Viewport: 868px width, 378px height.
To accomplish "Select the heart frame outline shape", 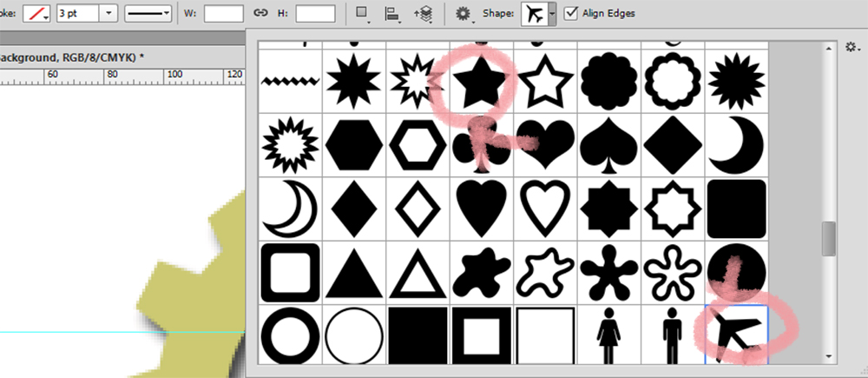I will coord(545,209).
